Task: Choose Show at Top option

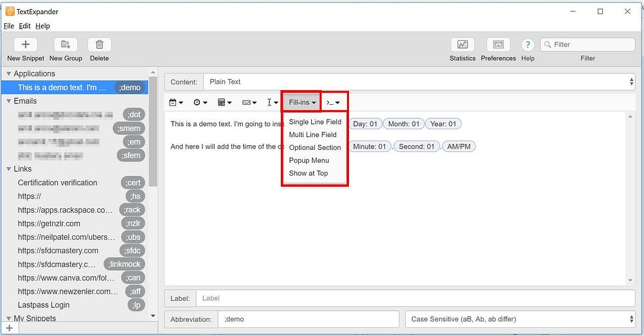Action: (309, 173)
